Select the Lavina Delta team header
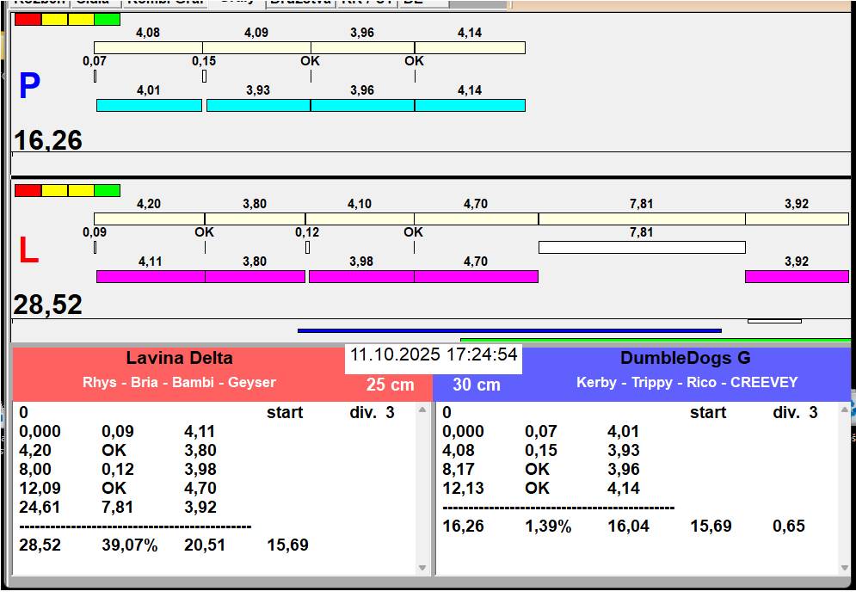Viewport: 856px width, 616px height. click(179, 359)
